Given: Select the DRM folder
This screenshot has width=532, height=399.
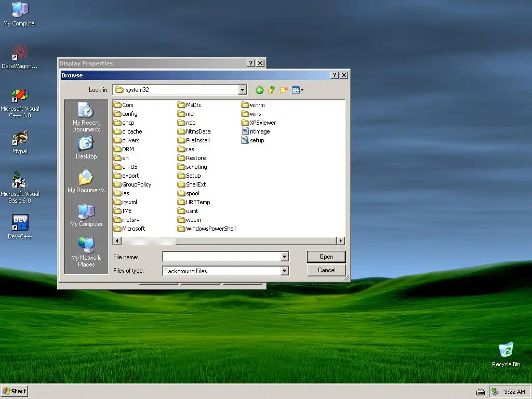Looking at the screenshot, I should 124,149.
